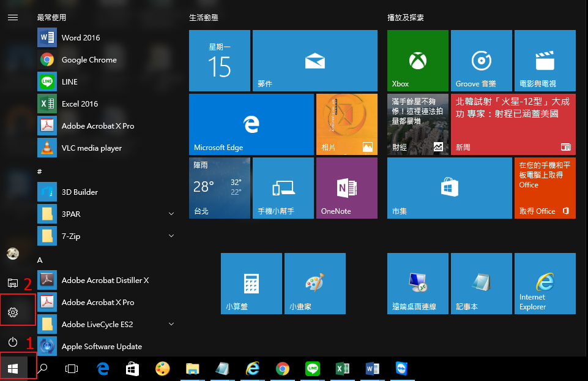Open File Explorer on the taskbar
Screen dimensions: 588x381
click(192, 369)
